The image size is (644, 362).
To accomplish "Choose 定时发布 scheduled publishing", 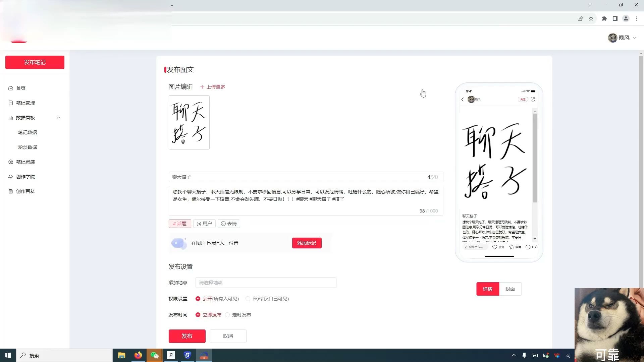I will point(228,315).
